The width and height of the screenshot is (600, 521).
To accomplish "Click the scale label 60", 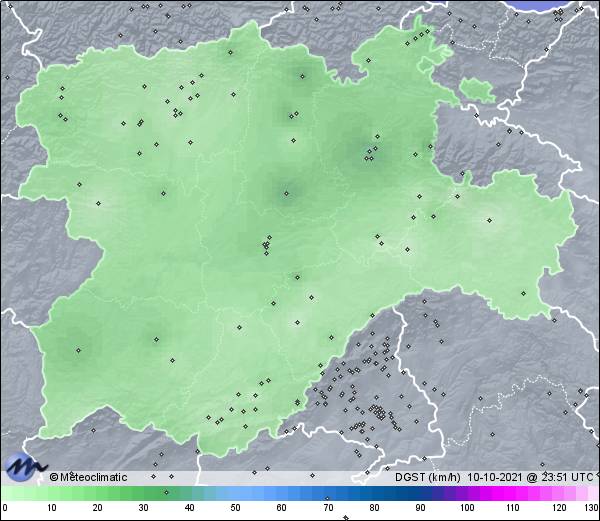I will tap(282, 508).
